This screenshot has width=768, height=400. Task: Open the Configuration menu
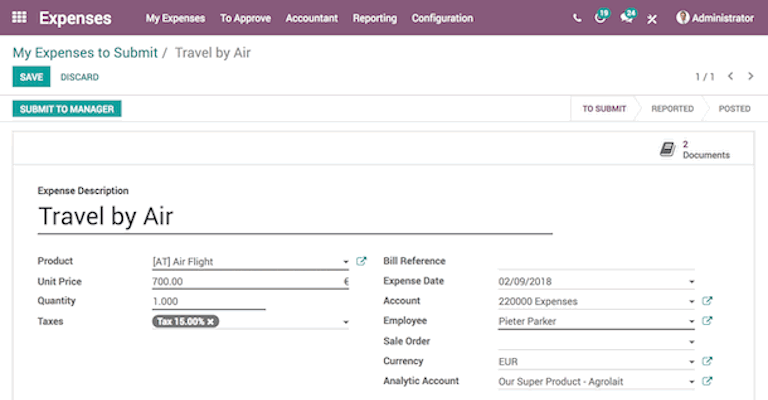tap(442, 18)
